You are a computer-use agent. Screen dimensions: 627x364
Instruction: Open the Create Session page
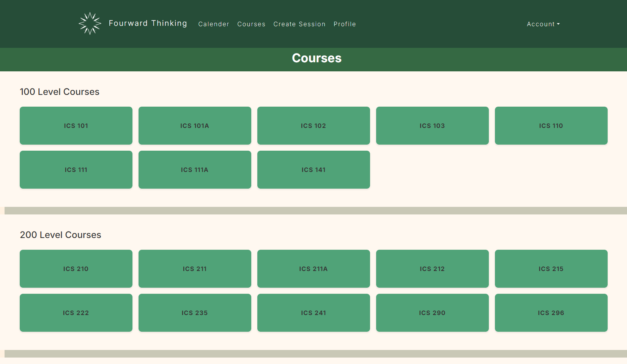(x=299, y=24)
